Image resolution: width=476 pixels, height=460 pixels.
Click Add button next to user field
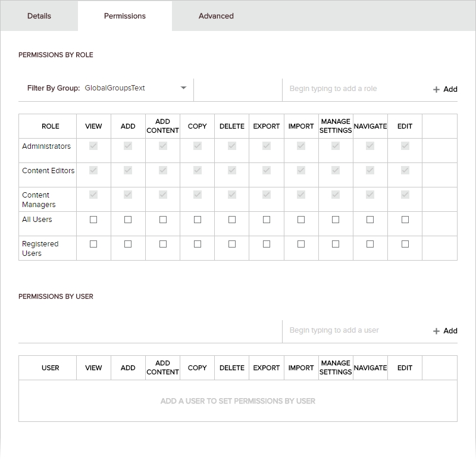pyautogui.click(x=445, y=331)
